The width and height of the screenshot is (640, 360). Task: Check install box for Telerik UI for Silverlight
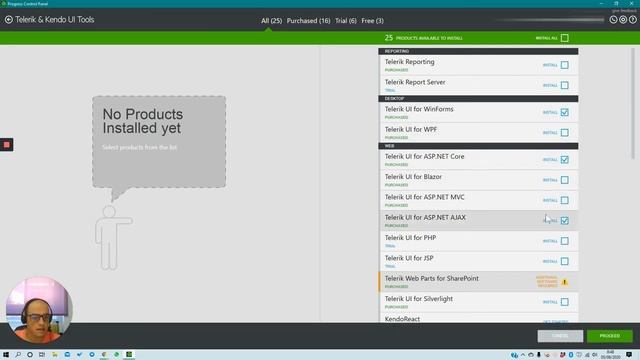click(564, 302)
